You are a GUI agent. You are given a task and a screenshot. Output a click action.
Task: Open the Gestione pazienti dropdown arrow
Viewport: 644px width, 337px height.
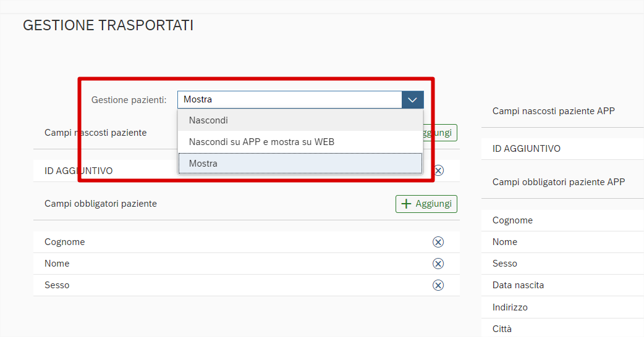coord(412,99)
